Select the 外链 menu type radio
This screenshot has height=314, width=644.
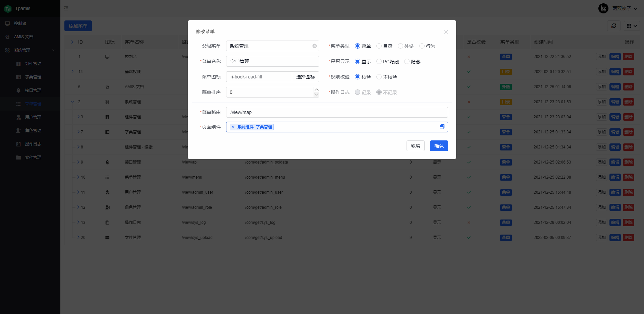click(x=400, y=46)
